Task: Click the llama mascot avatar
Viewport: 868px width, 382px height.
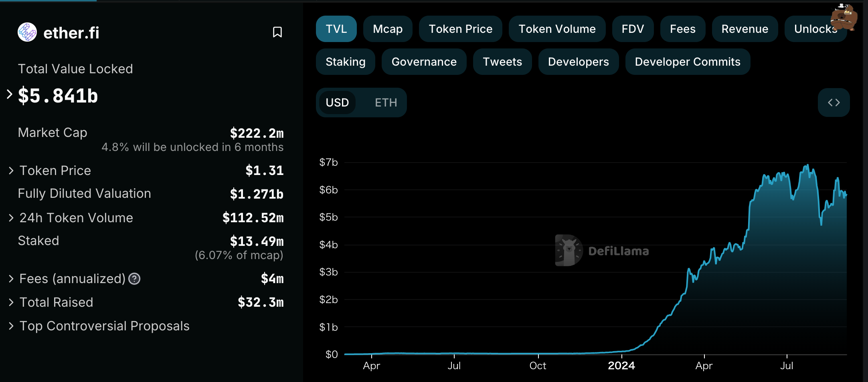Action: pyautogui.click(x=844, y=17)
